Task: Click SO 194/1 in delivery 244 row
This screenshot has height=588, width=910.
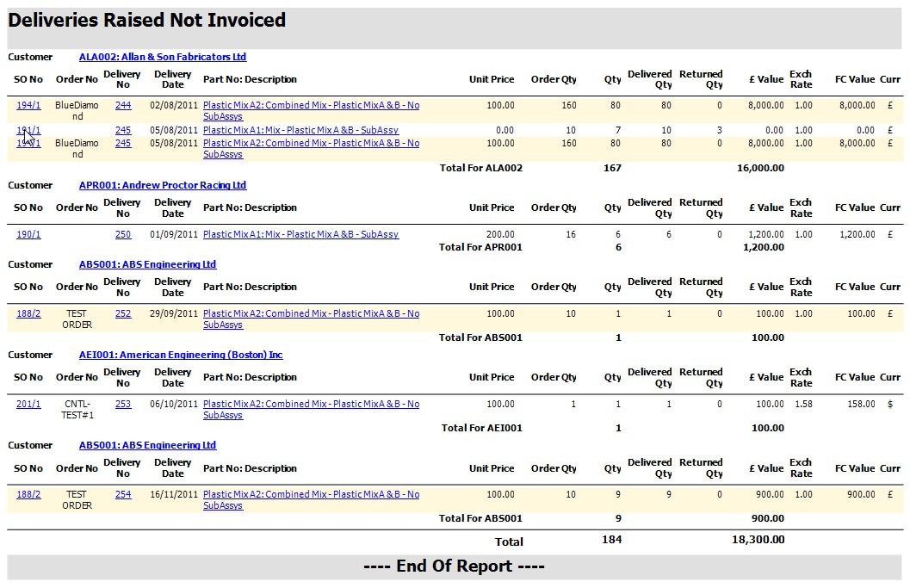Action: point(28,105)
